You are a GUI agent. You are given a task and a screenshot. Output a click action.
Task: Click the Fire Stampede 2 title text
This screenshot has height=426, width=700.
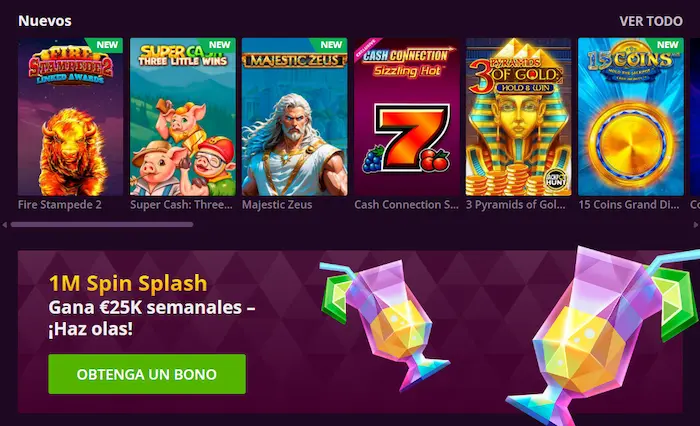coord(60,205)
